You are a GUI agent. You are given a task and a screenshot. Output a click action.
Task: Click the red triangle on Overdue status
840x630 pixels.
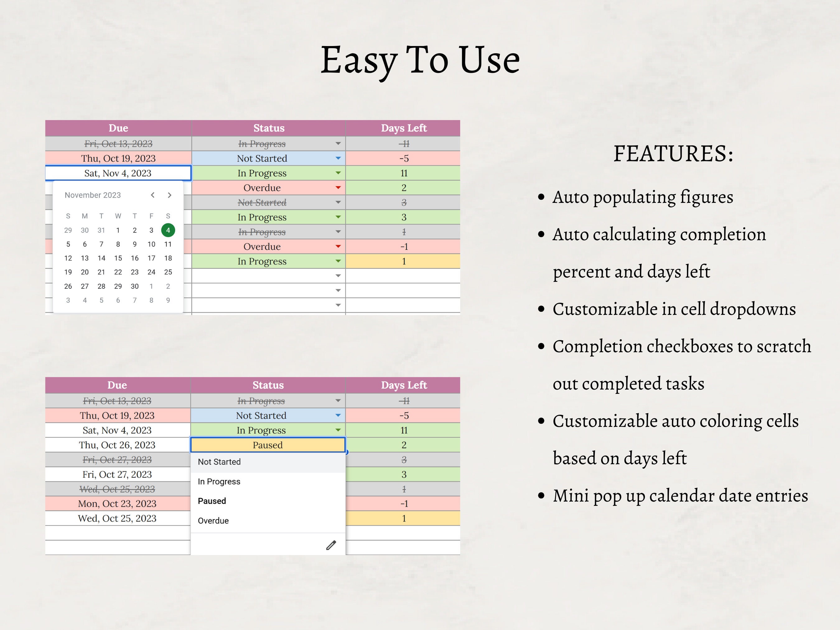(338, 187)
